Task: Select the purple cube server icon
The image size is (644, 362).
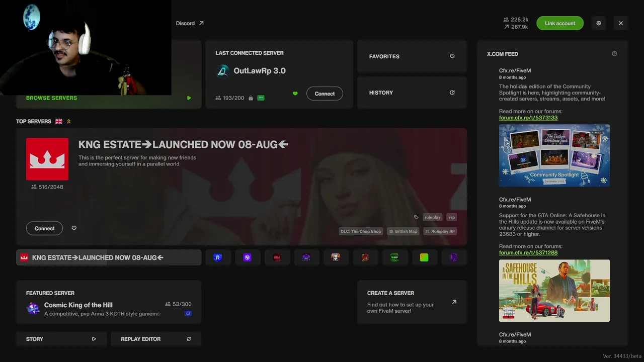Action: (247, 257)
